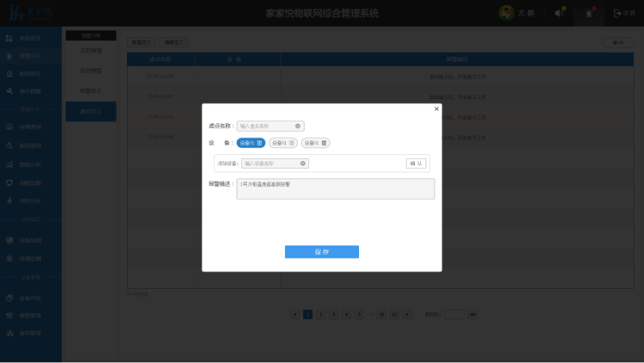
Task: Focus the 添加设备 device name input field
Action: (270, 163)
